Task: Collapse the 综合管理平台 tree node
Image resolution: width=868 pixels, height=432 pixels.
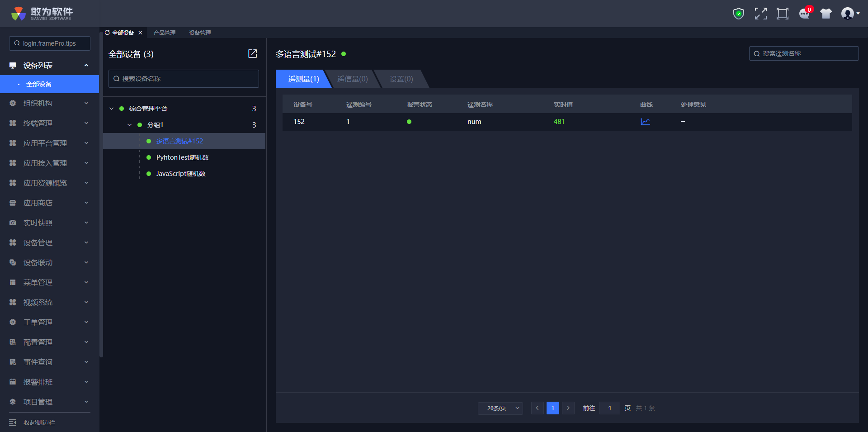Action: [112, 109]
